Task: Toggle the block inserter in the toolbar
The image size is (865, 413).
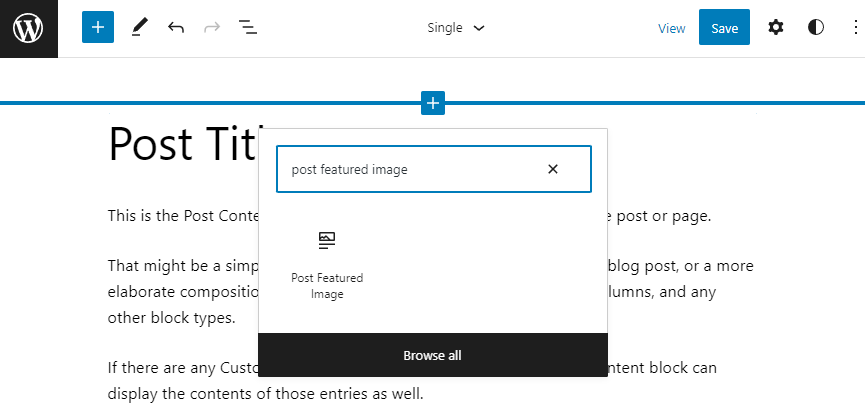Action: 98,28
